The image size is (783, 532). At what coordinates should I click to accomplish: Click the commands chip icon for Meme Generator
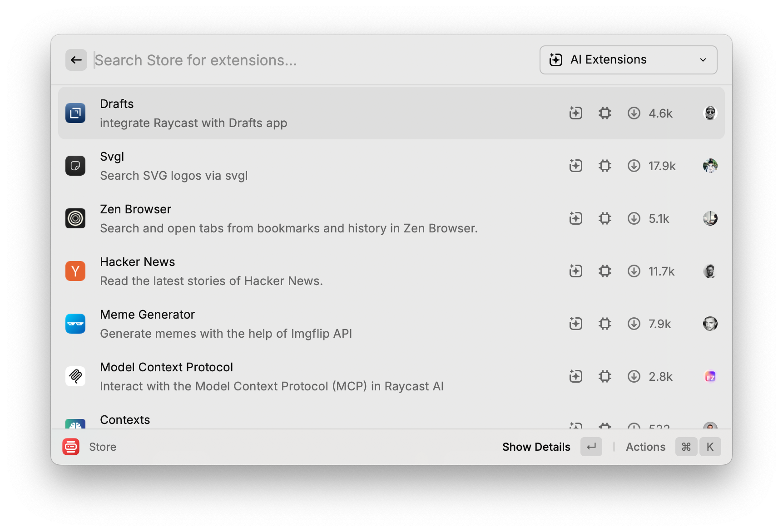coord(605,324)
